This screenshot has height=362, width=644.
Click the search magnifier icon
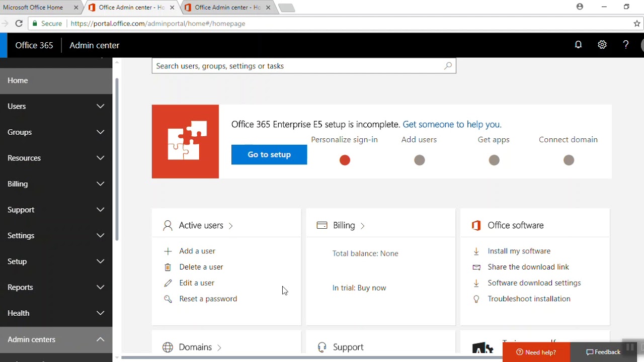point(448,66)
